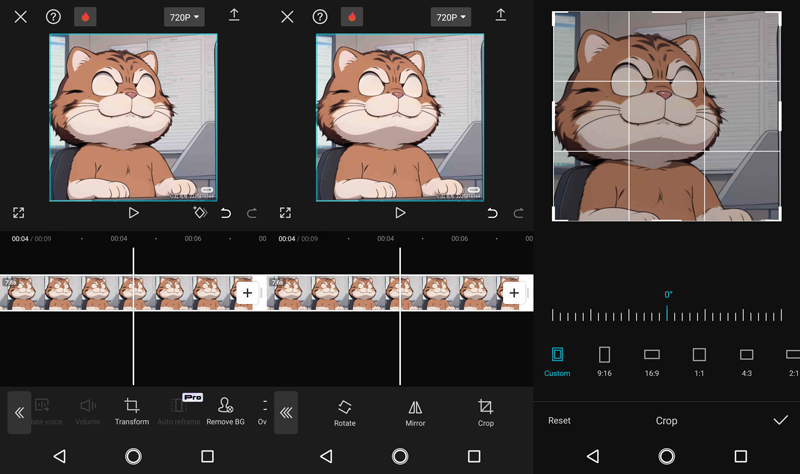Select the Crop tool on the middle screen
This screenshot has width=800, height=474.
pyautogui.click(x=486, y=413)
